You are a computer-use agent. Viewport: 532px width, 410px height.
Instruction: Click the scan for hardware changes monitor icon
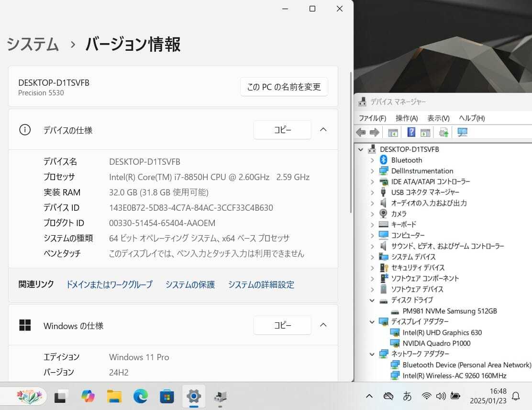[x=462, y=132]
